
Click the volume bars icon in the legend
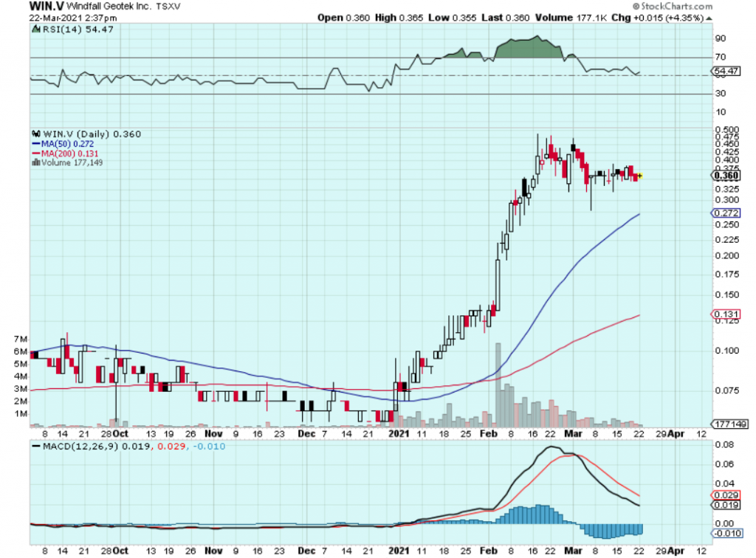35,162
